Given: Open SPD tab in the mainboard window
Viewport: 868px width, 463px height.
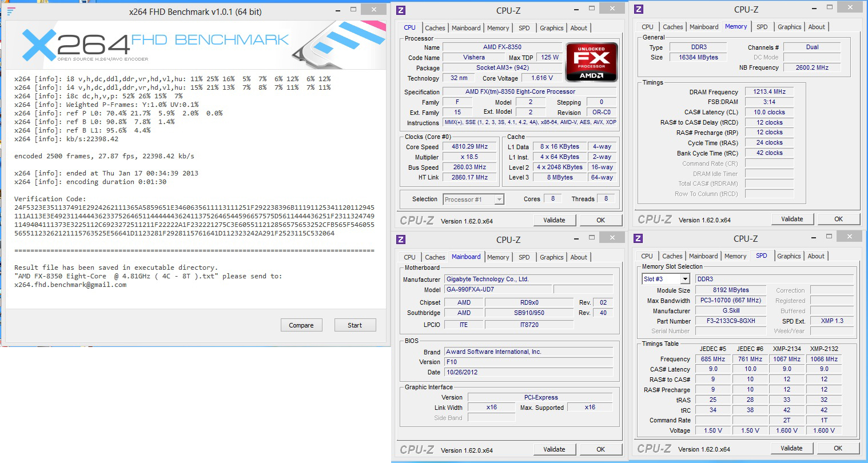Looking at the screenshot, I should point(524,257).
